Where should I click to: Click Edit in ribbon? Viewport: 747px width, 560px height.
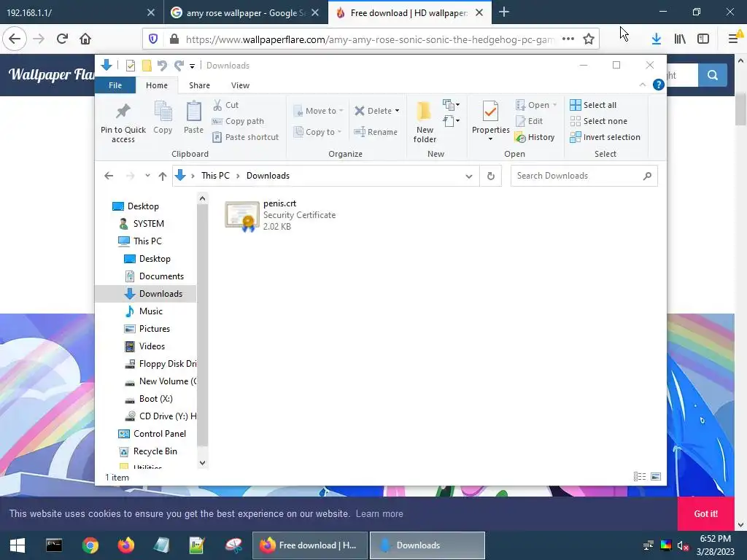(530, 121)
